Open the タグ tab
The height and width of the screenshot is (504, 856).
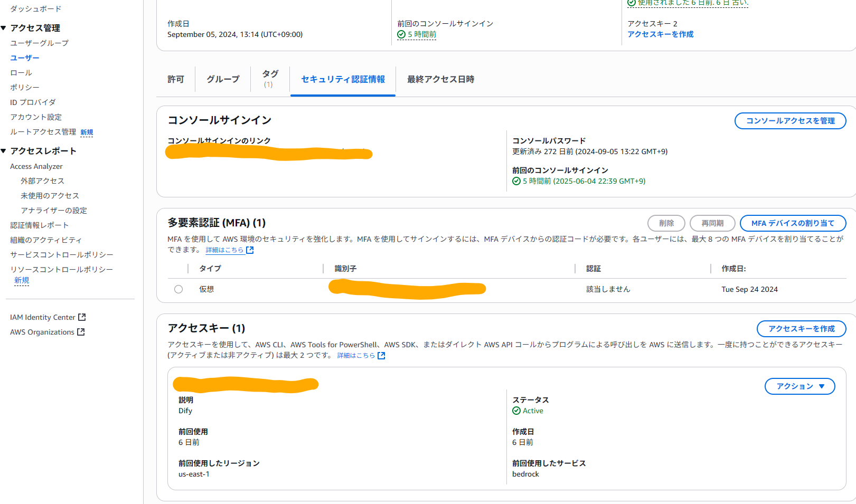[270, 78]
